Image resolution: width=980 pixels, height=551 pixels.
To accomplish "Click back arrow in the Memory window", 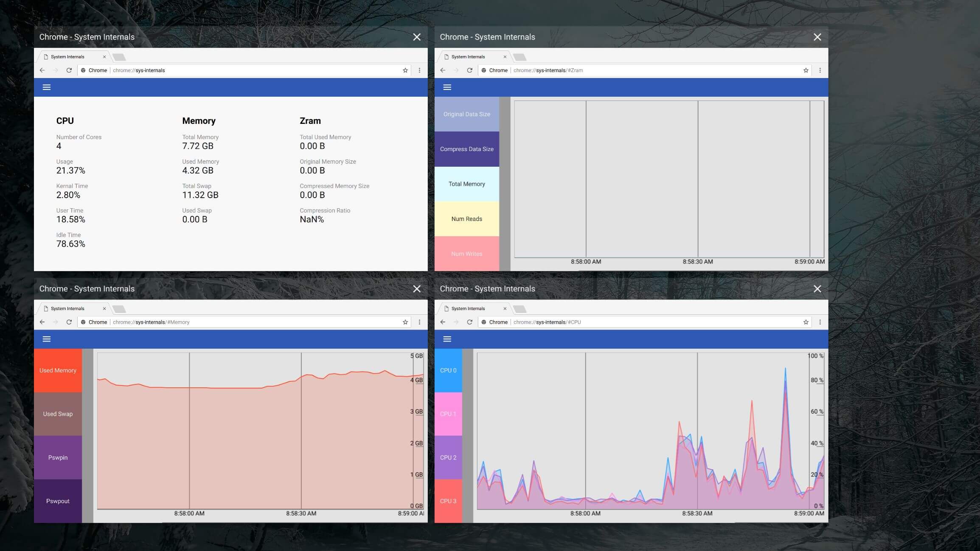I will click(x=42, y=322).
